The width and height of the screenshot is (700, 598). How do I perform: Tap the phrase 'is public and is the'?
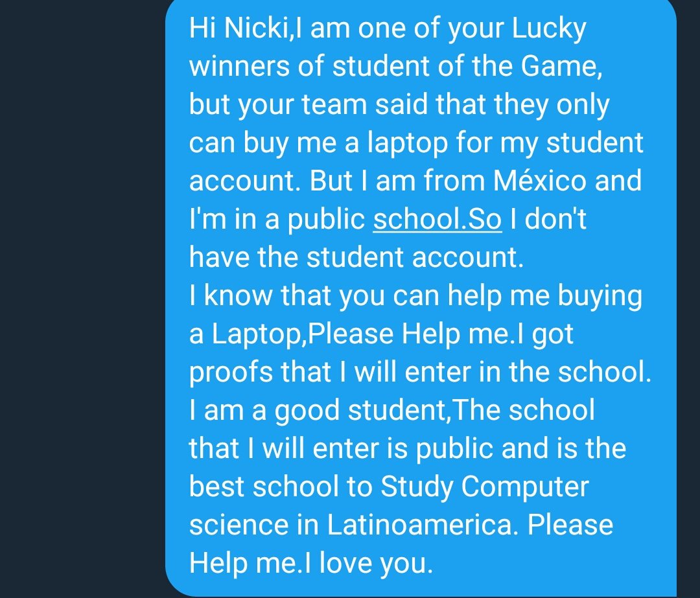pyautogui.click(x=507, y=448)
